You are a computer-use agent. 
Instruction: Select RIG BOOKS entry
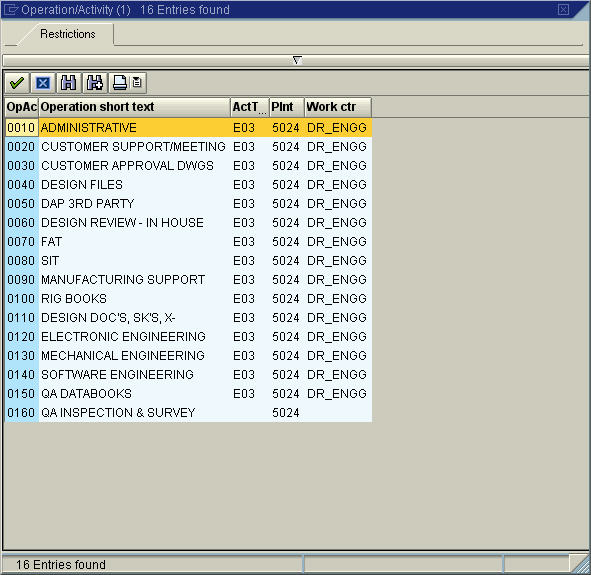[188, 299]
